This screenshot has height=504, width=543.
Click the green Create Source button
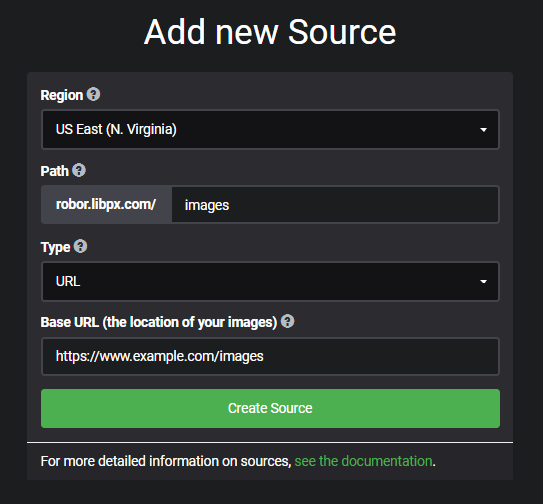click(270, 408)
